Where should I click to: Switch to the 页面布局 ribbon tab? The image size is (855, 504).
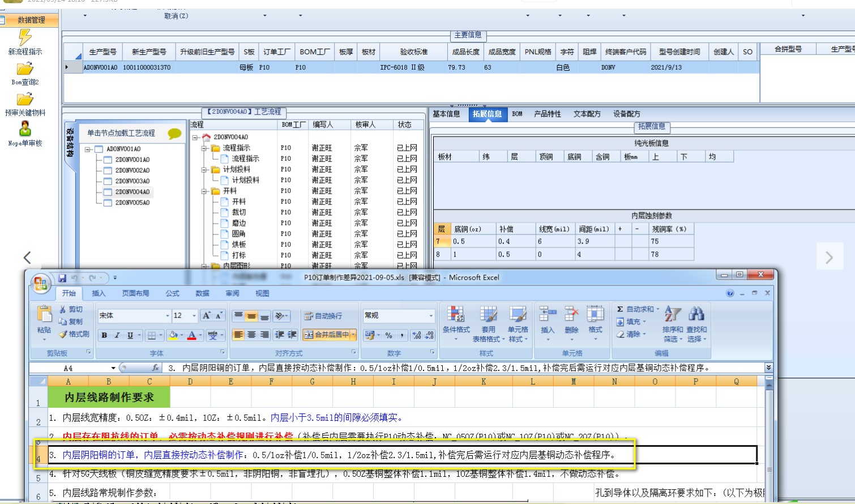[135, 293]
